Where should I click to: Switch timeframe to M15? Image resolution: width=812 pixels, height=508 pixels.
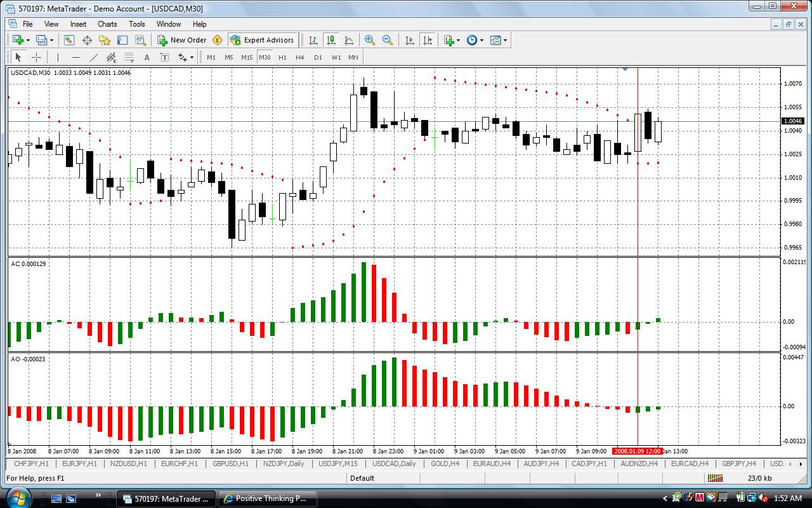pos(247,57)
